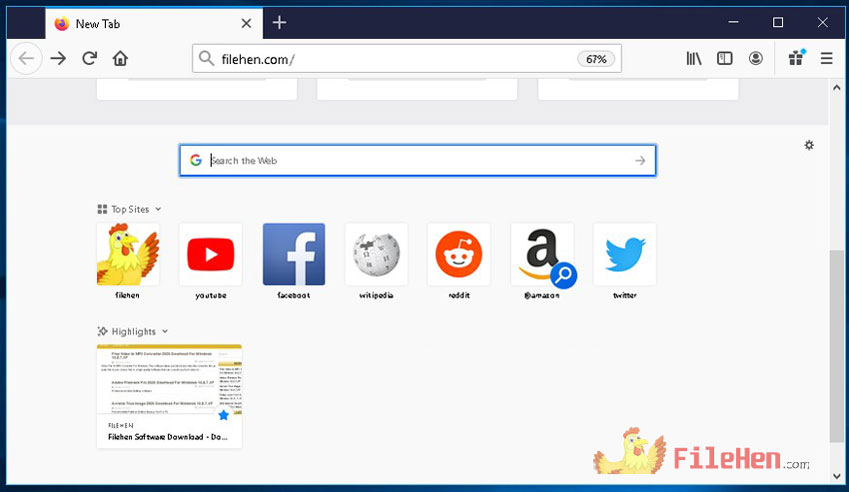Open the wikipedia top site tile

(x=376, y=261)
